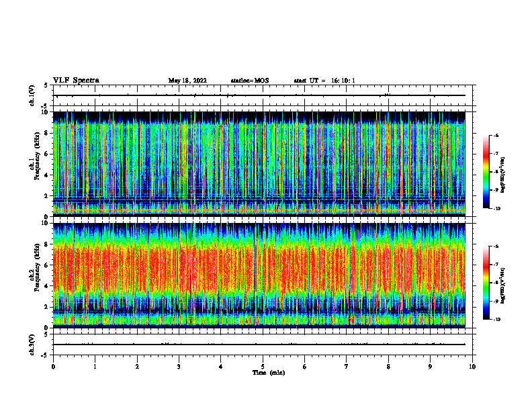Select the "start UT = 16:10:1" header text
The width and height of the screenshot is (532, 411).
point(324,81)
